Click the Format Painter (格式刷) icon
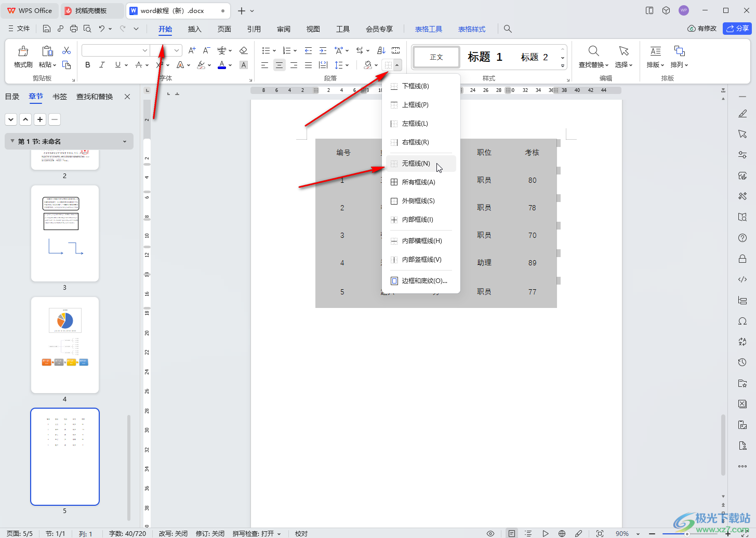The width and height of the screenshot is (756, 538). pos(23,51)
